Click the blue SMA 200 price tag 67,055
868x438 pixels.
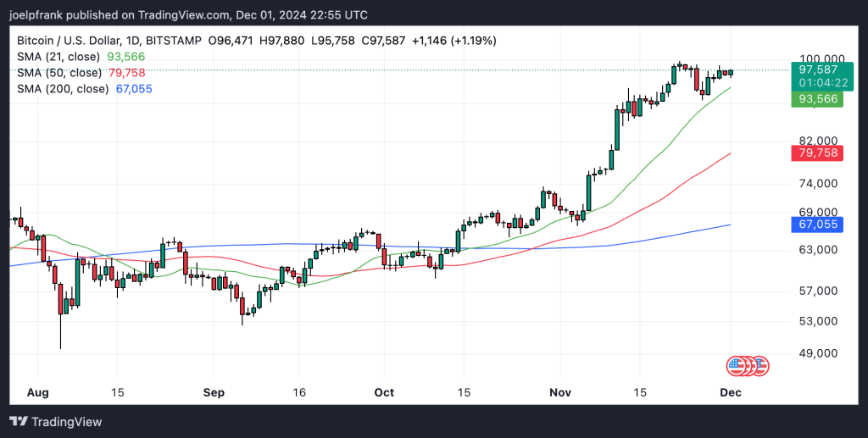818,225
